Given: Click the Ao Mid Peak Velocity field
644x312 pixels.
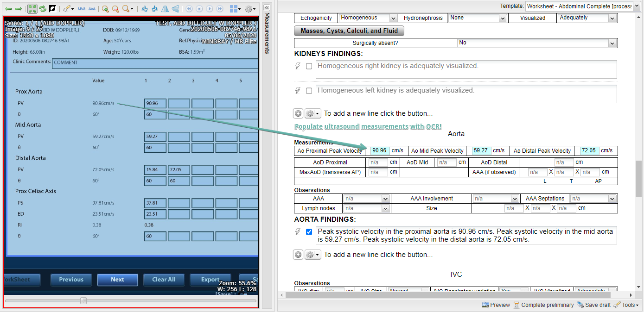Looking at the screenshot, I should pos(481,151).
